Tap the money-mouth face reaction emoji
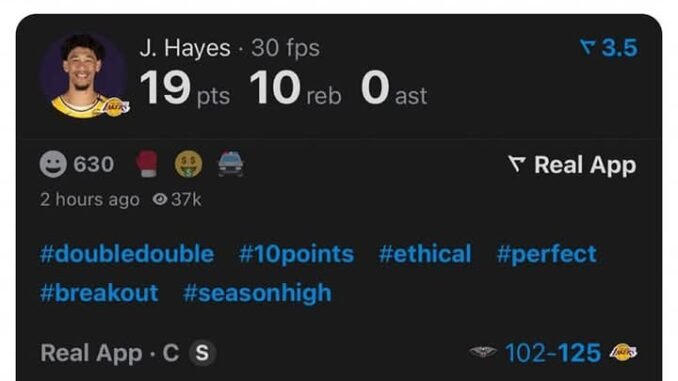Viewport: 678px width, 381px height. pyautogui.click(x=189, y=164)
